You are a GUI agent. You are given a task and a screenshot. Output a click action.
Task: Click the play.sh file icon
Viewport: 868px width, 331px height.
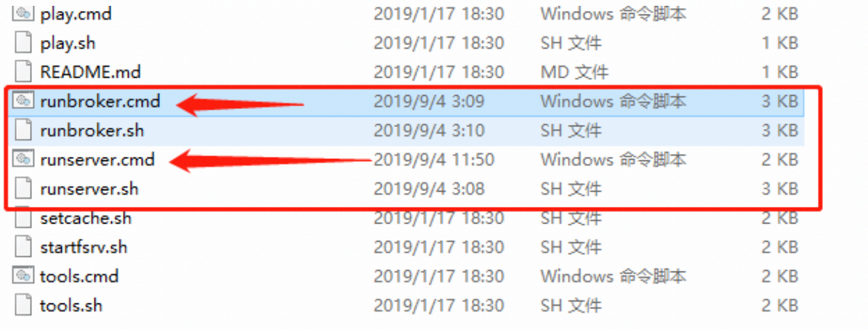click(23, 43)
